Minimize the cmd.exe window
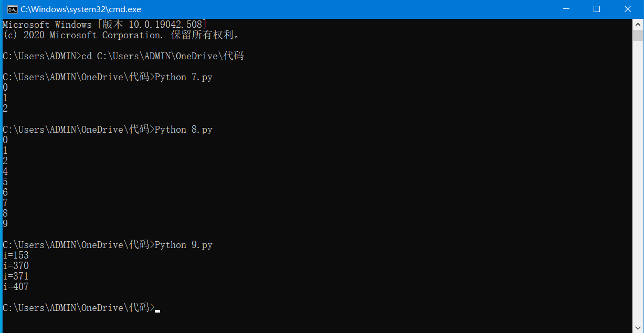The width and height of the screenshot is (644, 333). [x=566, y=9]
